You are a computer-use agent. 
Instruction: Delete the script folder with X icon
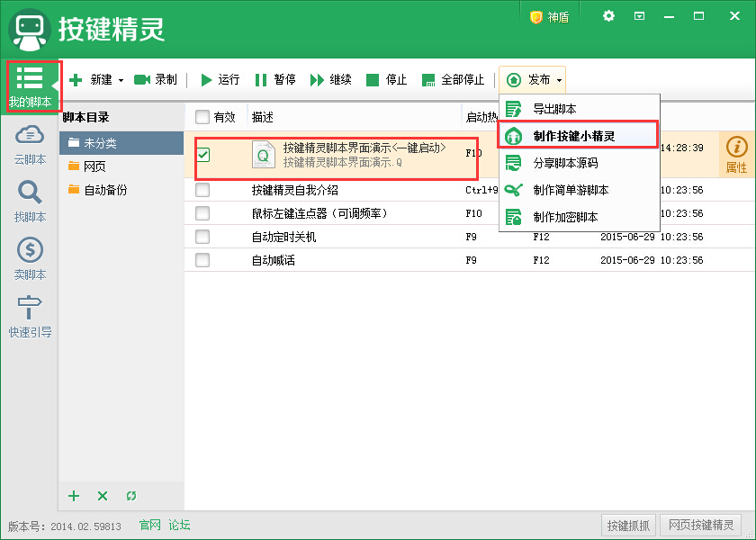click(x=103, y=496)
